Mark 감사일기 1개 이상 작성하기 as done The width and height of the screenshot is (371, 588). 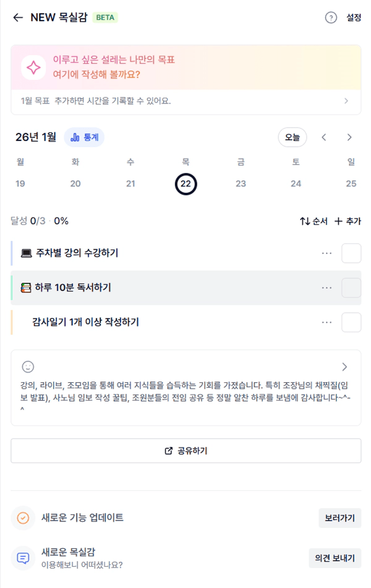click(351, 322)
